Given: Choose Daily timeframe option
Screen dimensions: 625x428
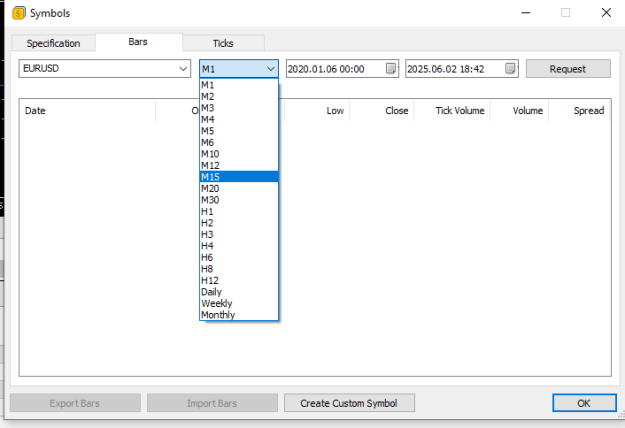Looking at the screenshot, I should click(239, 292).
